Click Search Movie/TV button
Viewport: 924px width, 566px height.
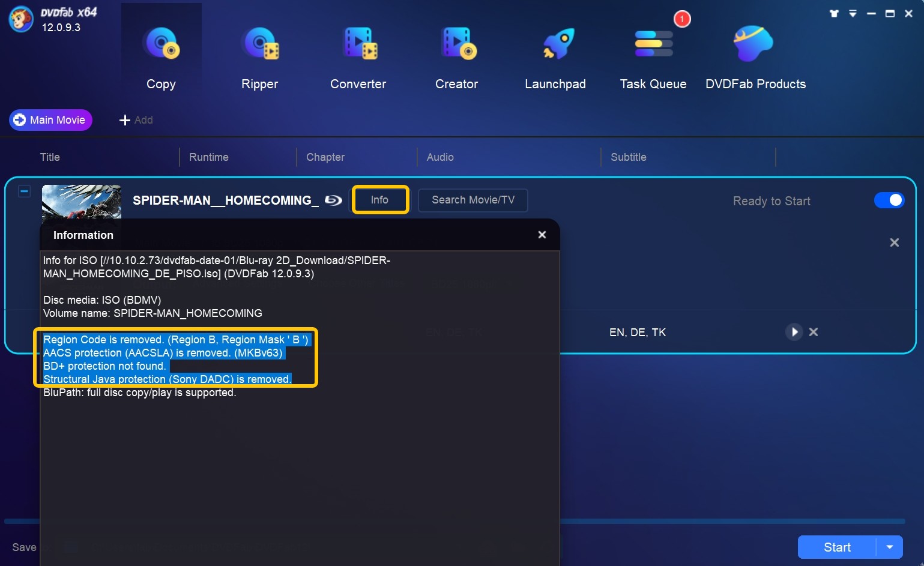point(473,200)
